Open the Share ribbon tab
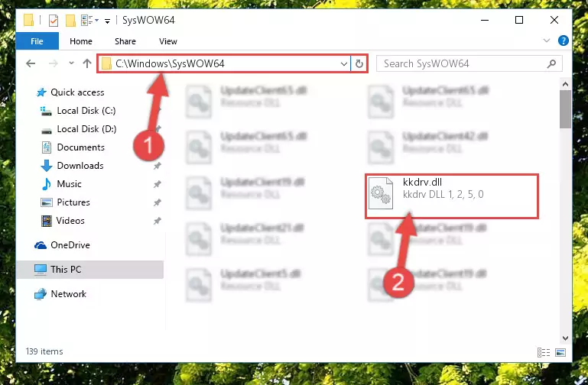This screenshot has height=385, width=588. [x=125, y=41]
